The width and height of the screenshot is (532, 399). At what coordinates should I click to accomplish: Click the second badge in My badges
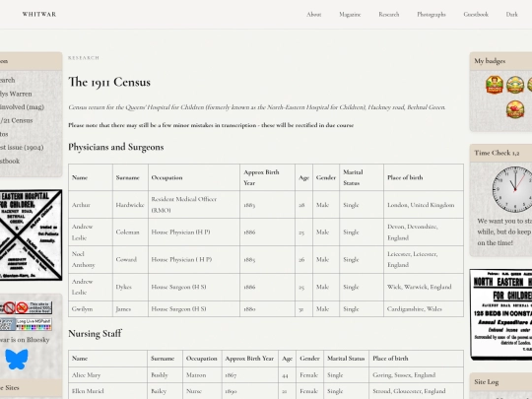[x=515, y=85]
